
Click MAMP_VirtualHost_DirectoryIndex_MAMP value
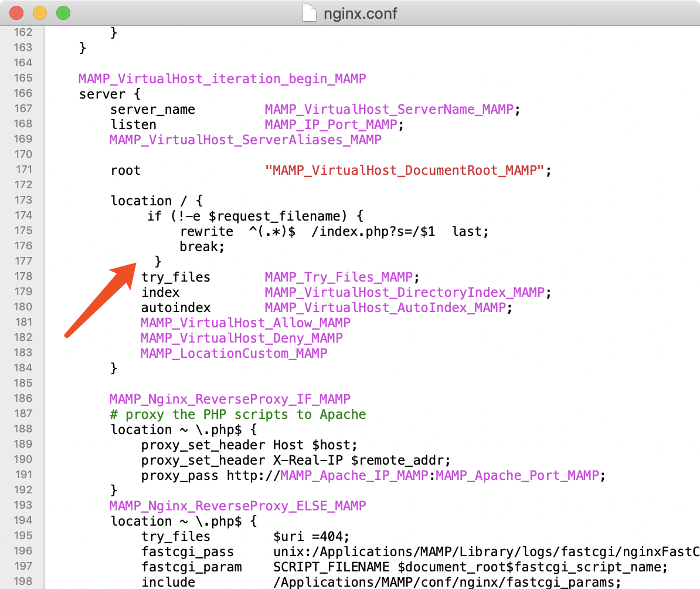point(405,292)
